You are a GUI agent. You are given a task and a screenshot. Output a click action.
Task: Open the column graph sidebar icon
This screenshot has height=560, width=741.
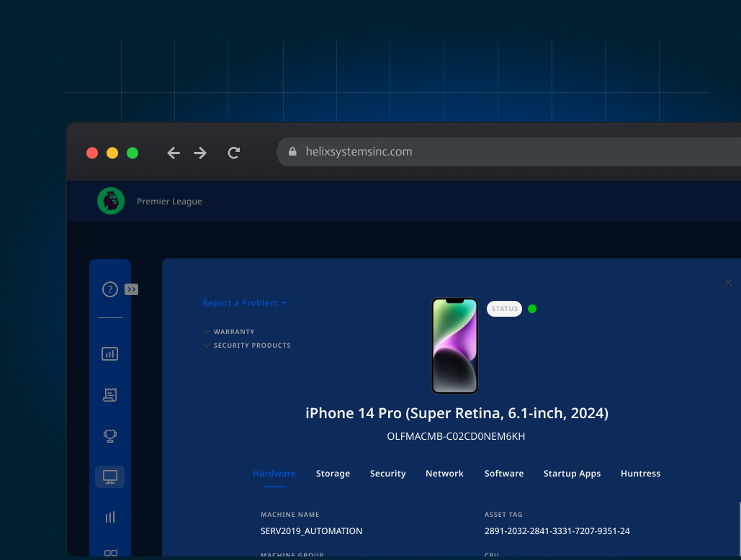coord(109,517)
